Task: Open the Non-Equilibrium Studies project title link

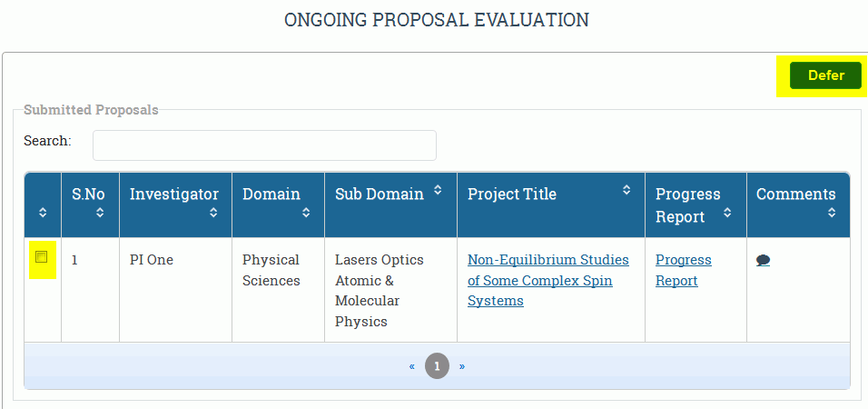Action: [x=548, y=281]
